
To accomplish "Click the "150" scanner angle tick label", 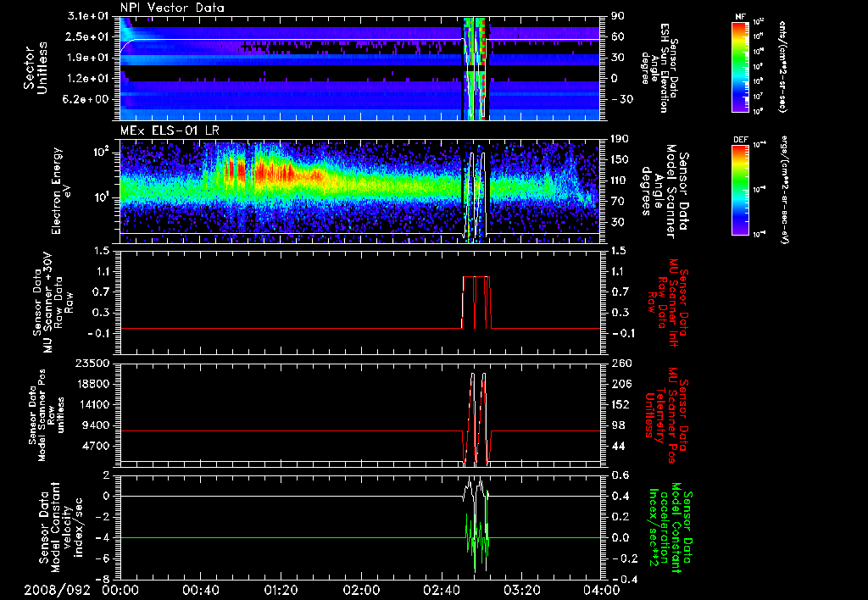I will click(x=620, y=160).
